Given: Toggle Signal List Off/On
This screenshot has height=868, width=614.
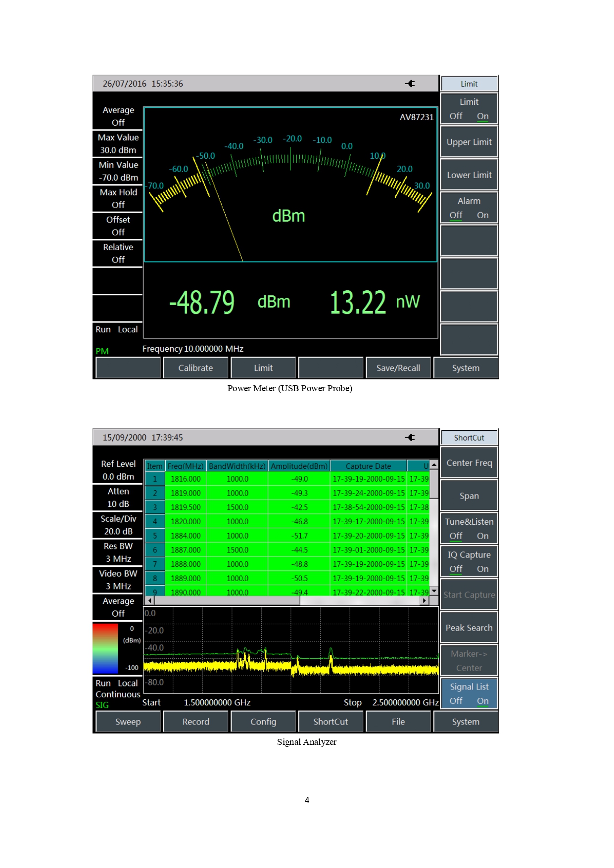Looking at the screenshot, I should pyautogui.click(x=469, y=693).
